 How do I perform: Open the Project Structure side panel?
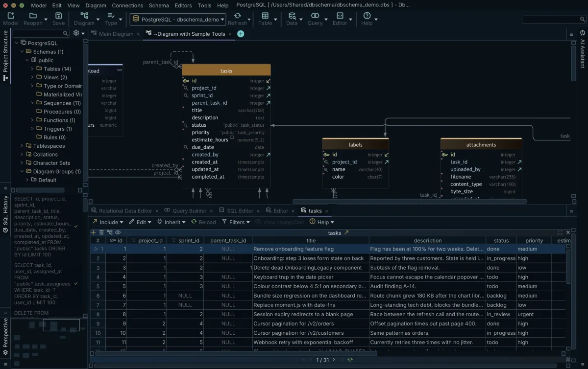pos(5,55)
